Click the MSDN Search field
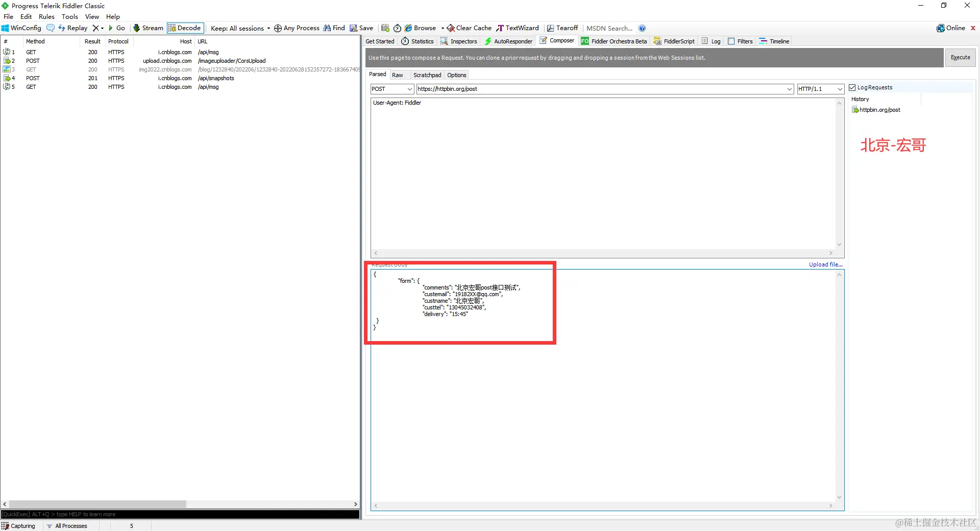 point(609,28)
